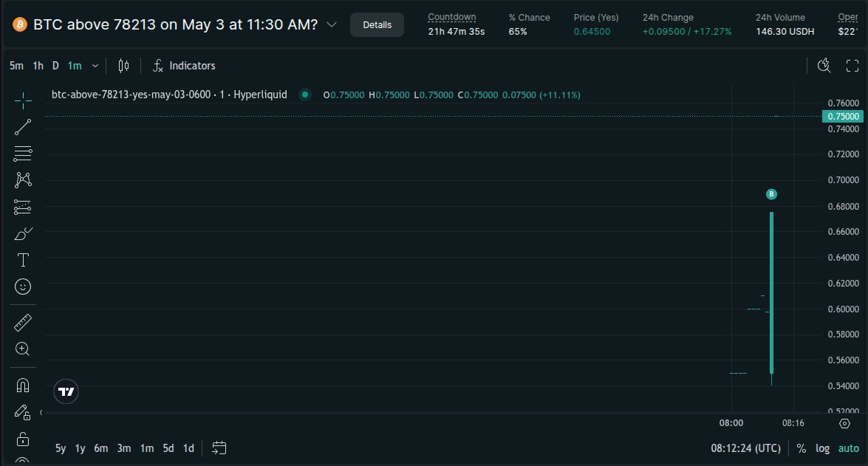Expand the market title dropdown chevron

click(332, 25)
